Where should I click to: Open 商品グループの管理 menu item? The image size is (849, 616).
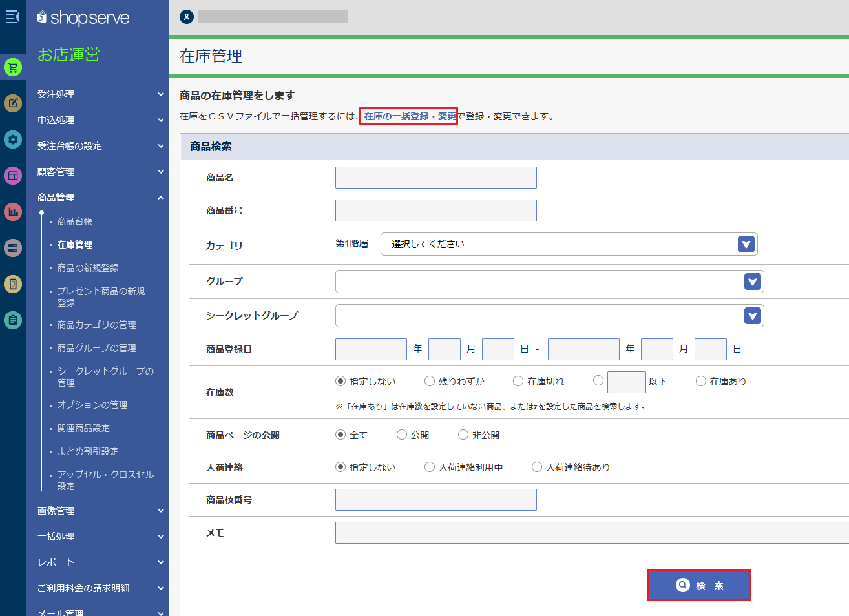coord(97,348)
